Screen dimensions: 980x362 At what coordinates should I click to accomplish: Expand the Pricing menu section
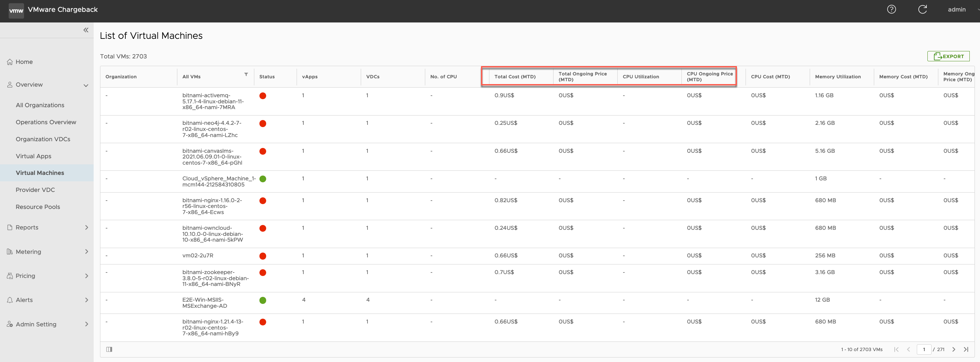[x=86, y=276]
